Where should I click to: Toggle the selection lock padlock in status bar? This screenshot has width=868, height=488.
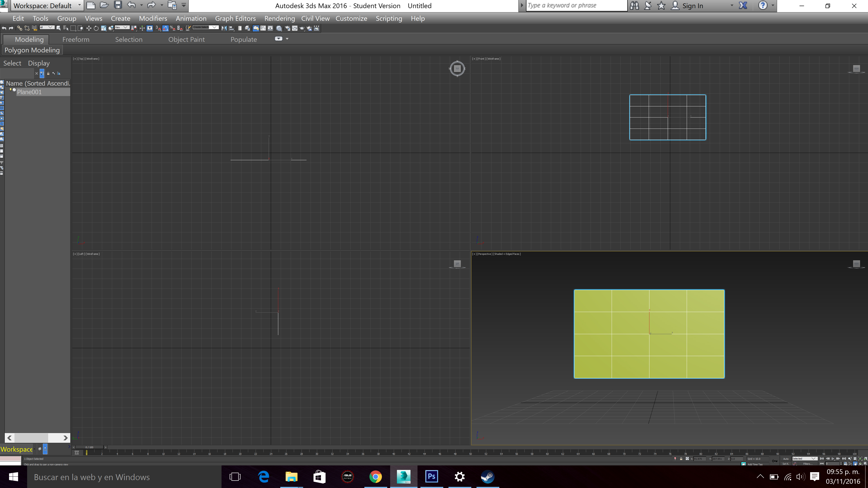pos(681,459)
